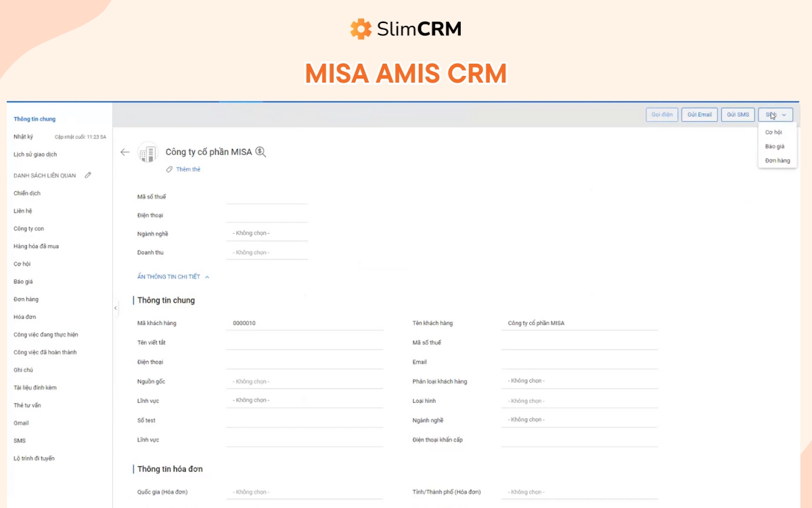The width and height of the screenshot is (812, 508).
Task: Collapse the ẨN THÔNG TIN CHI TIẾT section
Action: point(171,276)
